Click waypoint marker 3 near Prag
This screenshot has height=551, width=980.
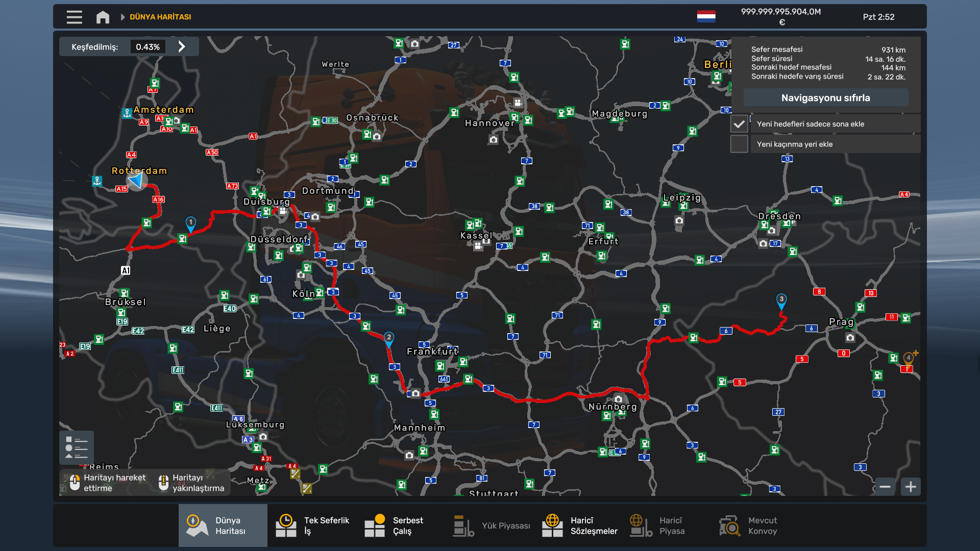tap(781, 300)
